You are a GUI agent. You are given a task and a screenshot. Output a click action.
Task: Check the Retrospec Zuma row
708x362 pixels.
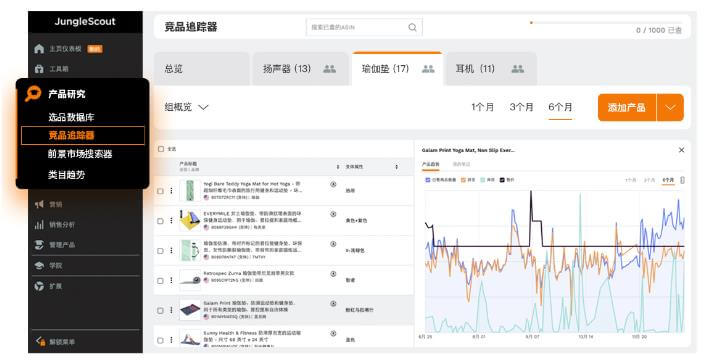pos(160,281)
